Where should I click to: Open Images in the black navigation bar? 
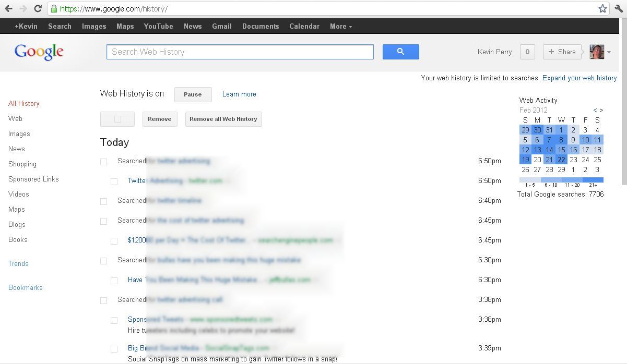[x=94, y=26]
